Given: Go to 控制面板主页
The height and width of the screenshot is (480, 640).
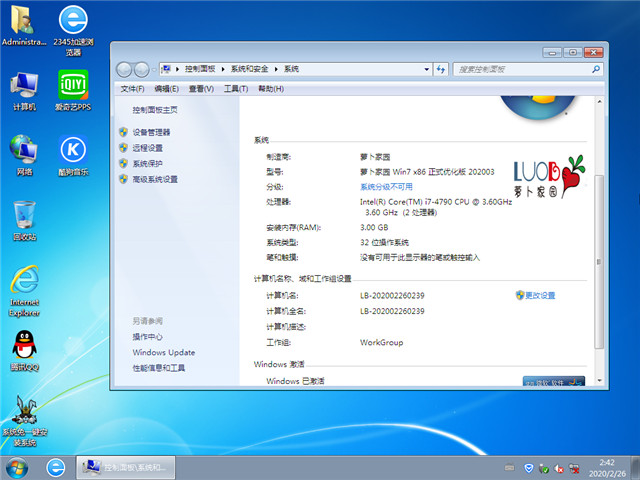Looking at the screenshot, I should click(x=155, y=110).
